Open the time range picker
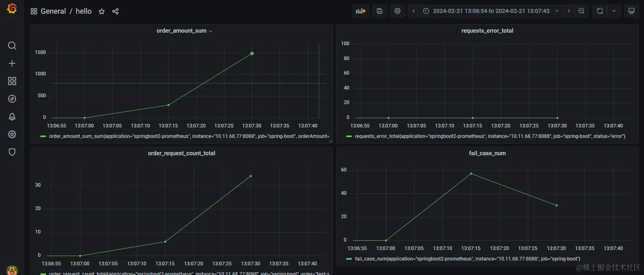Screen dimensions: 644x275 491,11
